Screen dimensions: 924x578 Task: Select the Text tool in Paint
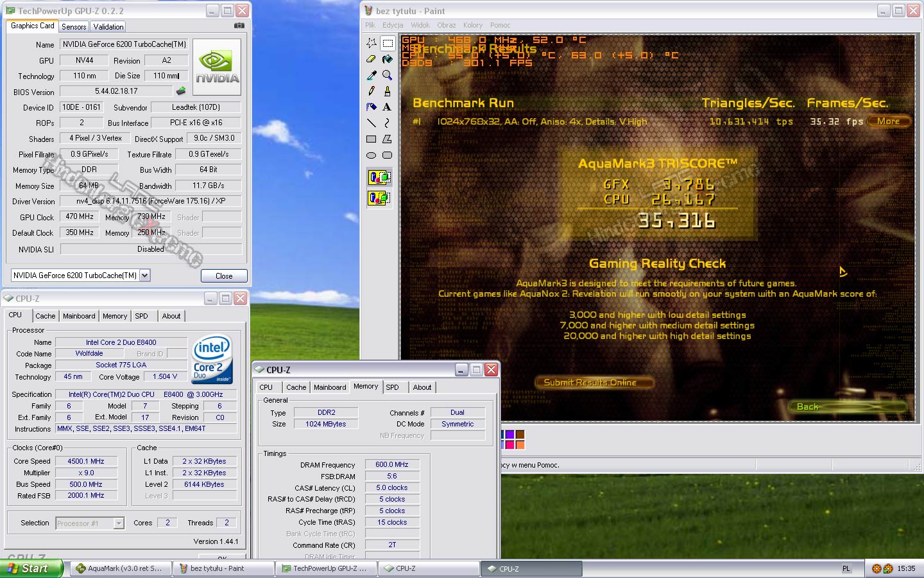click(388, 107)
